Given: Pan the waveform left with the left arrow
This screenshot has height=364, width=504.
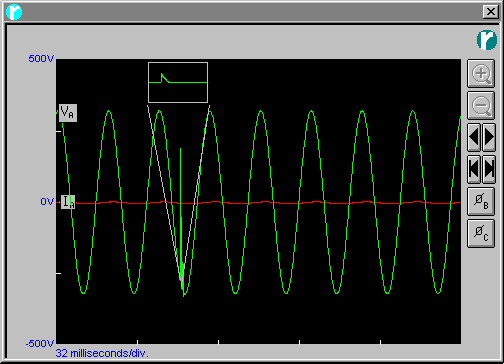Looking at the screenshot, I should click(x=474, y=137).
